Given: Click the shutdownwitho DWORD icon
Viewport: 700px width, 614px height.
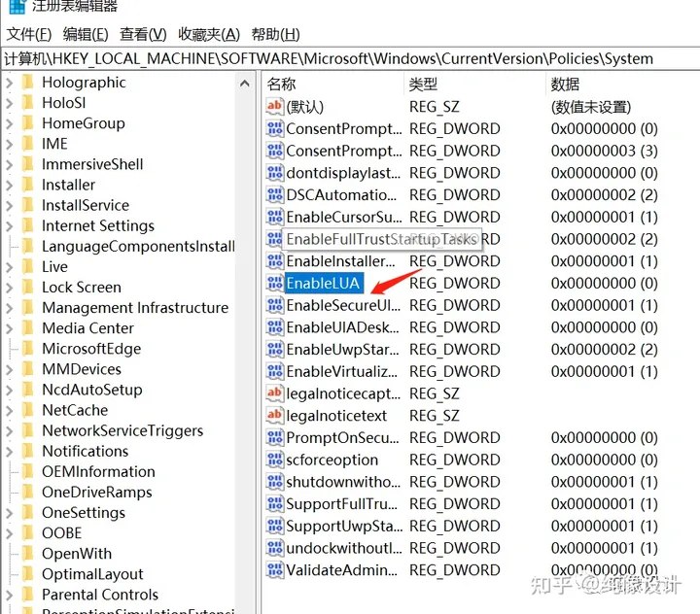Looking at the screenshot, I should tap(274, 482).
